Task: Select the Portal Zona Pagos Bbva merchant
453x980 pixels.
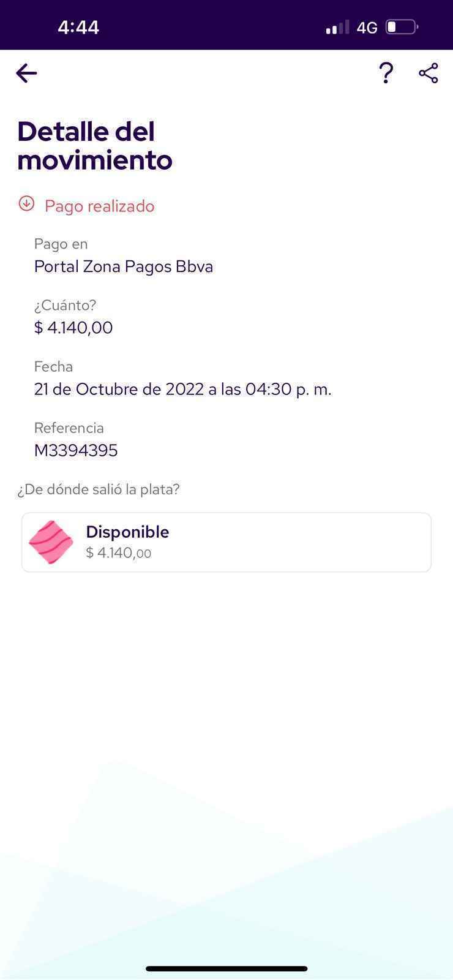Action: tap(124, 266)
